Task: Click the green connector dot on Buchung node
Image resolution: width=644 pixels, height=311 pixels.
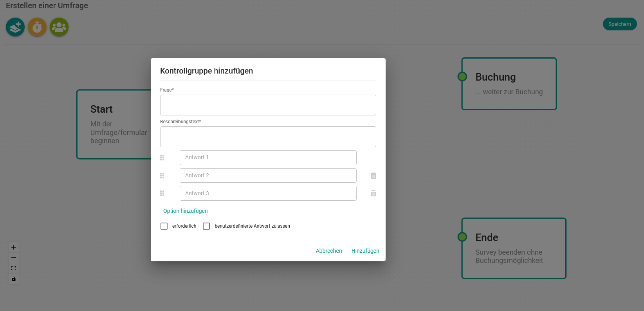Action: click(462, 76)
